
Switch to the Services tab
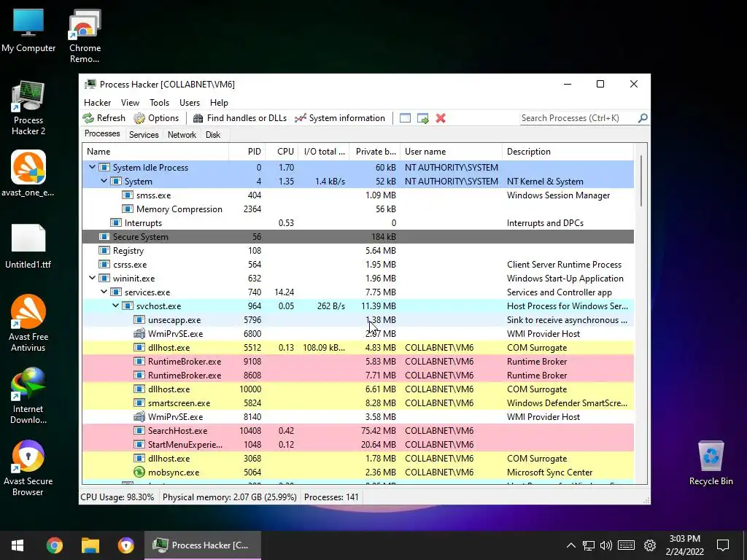tap(144, 135)
